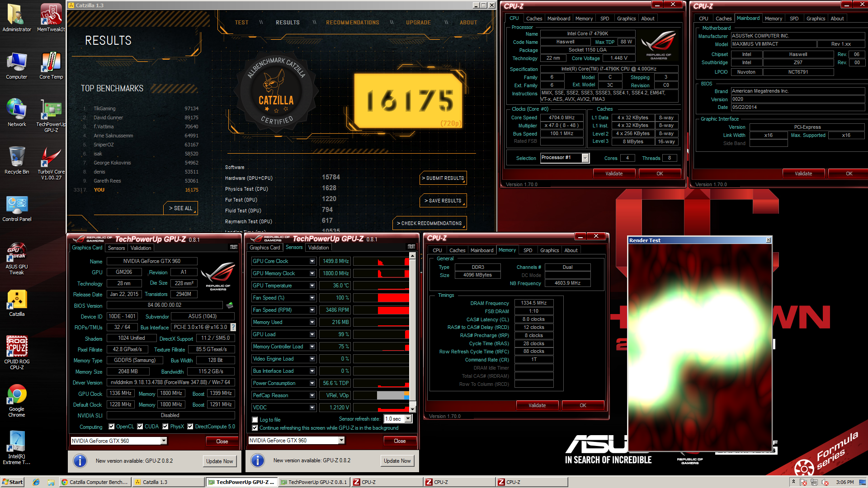Switch to Sensors tab in GPU-Z Graphics Card window

116,248
